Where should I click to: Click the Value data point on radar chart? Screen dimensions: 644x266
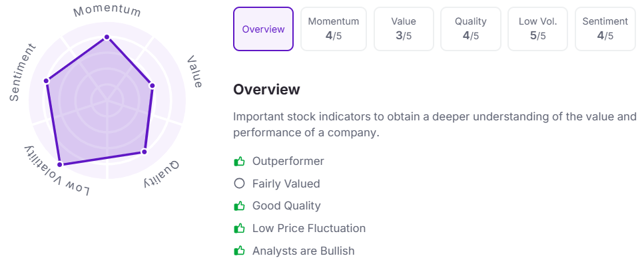coord(152,86)
